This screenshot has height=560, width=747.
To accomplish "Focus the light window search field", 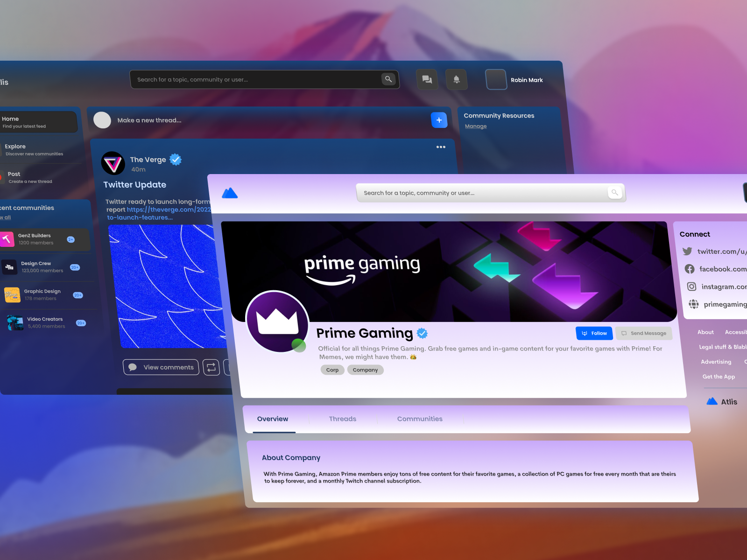I will tap(490, 193).
